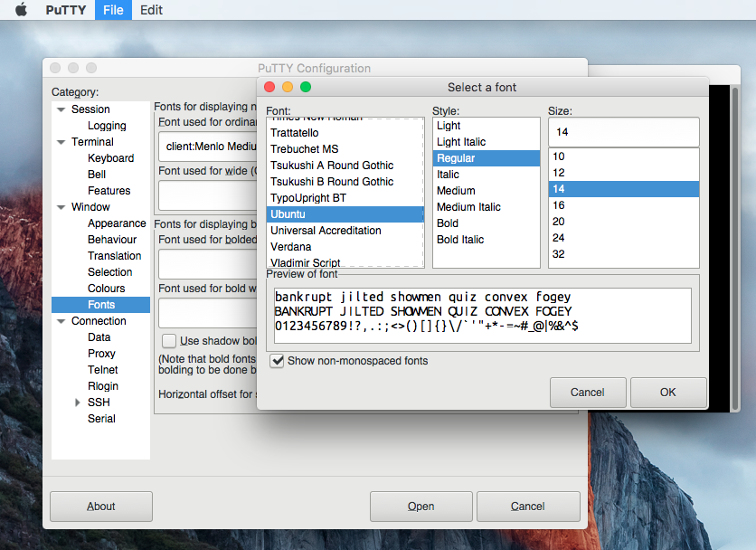The image size is (756, 550).
Task: Collapse the Connection category triangle
Action: 61,321
